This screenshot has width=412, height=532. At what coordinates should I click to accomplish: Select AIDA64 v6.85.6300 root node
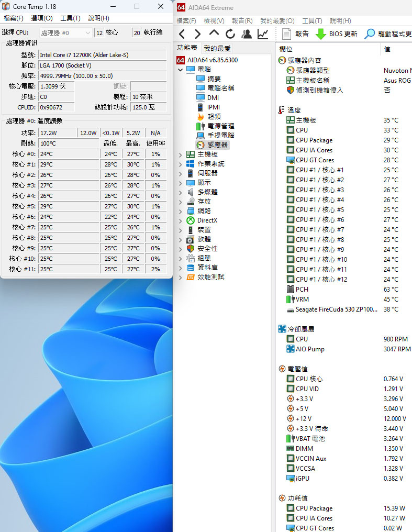click(207, 60)
